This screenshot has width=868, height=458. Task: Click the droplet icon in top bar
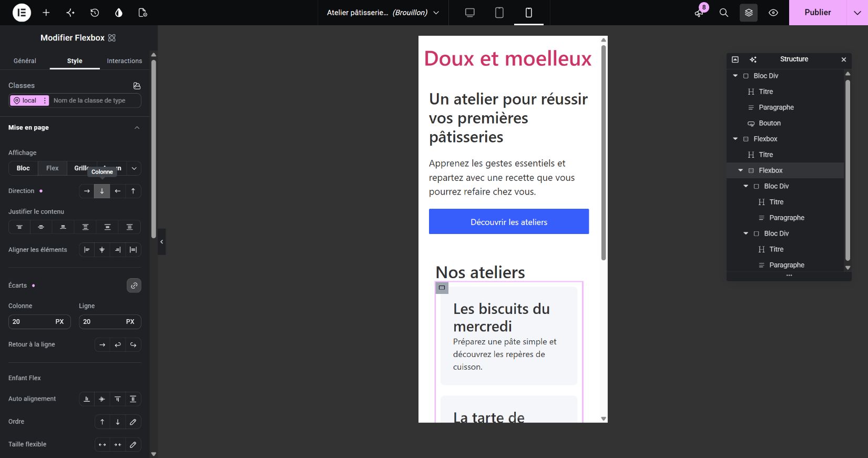point(119,13)
